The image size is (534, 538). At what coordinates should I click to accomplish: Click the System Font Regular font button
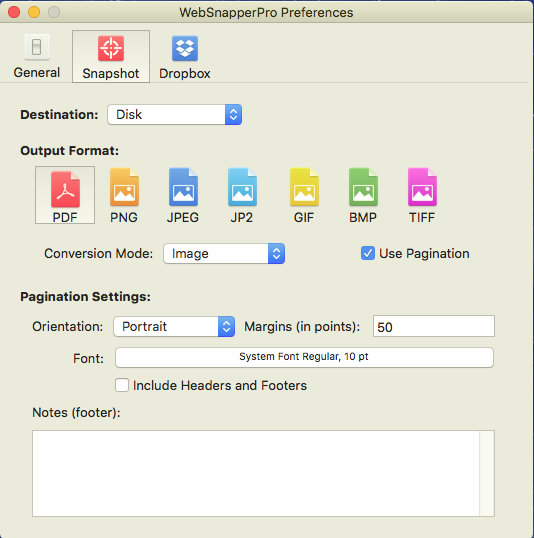tap(304, 357)
